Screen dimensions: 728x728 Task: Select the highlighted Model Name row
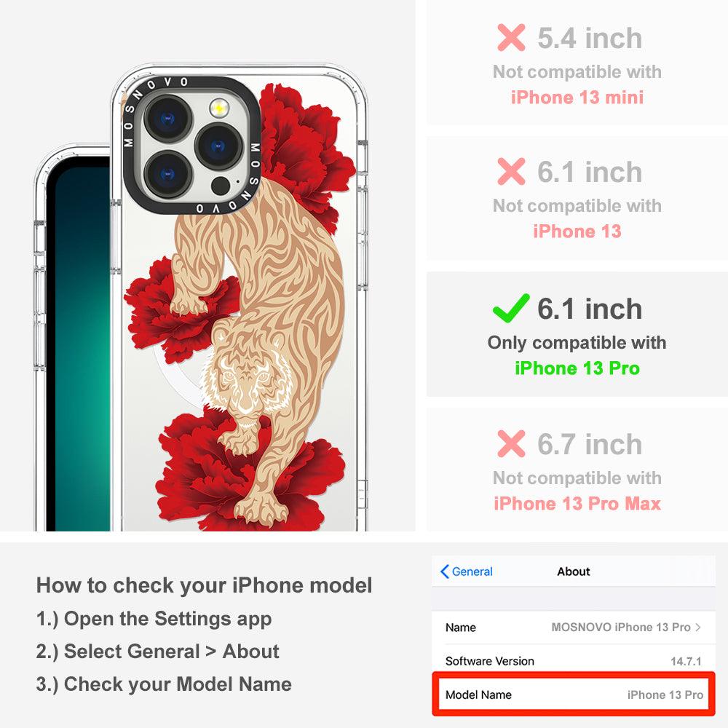[x=574, y=695]
